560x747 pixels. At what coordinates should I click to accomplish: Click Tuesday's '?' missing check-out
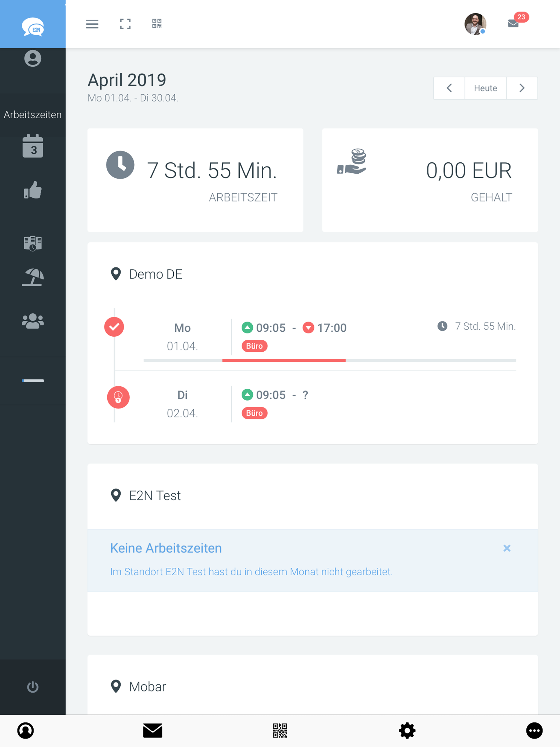click(x=305, y=395)
